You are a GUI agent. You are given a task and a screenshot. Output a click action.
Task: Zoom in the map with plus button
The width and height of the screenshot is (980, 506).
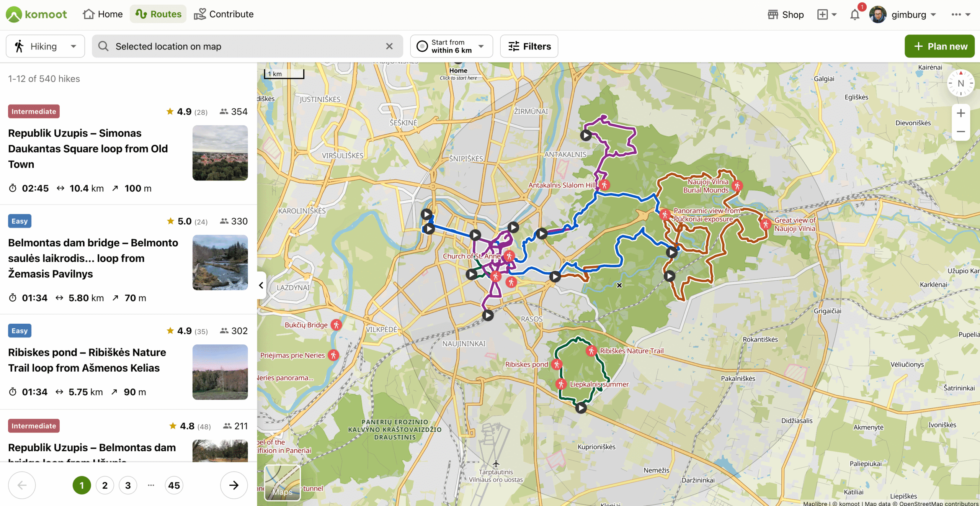[x=960, y=113]
